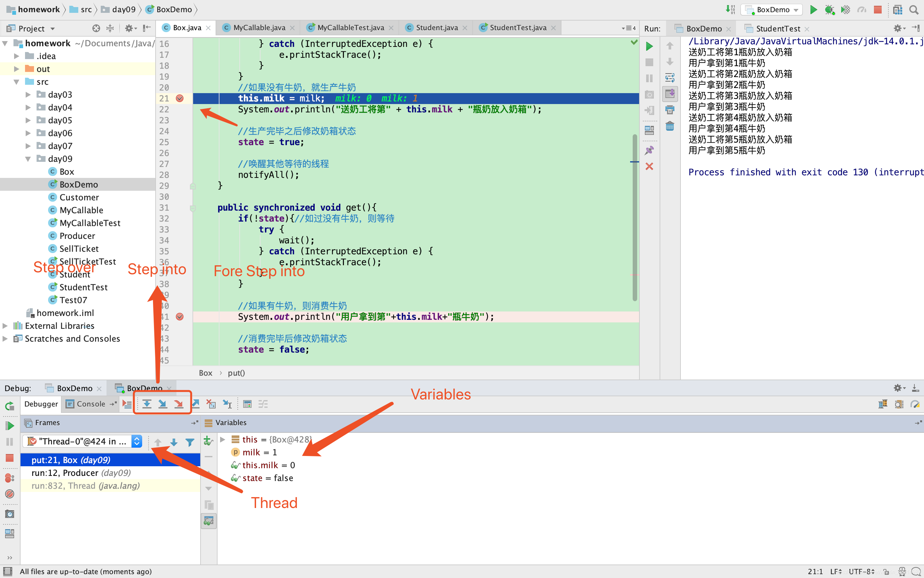Click the put() breadcrumb below the editor

click(x=236, y=373)
